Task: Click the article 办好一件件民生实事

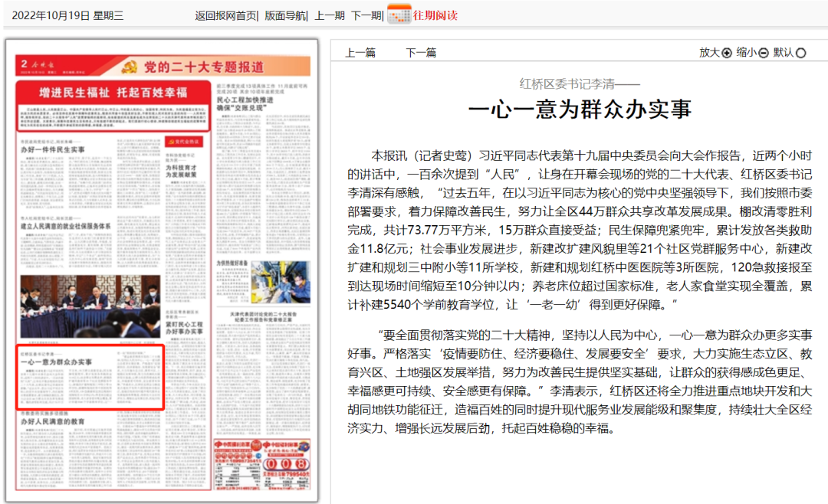Action: (x=52, y=150)
